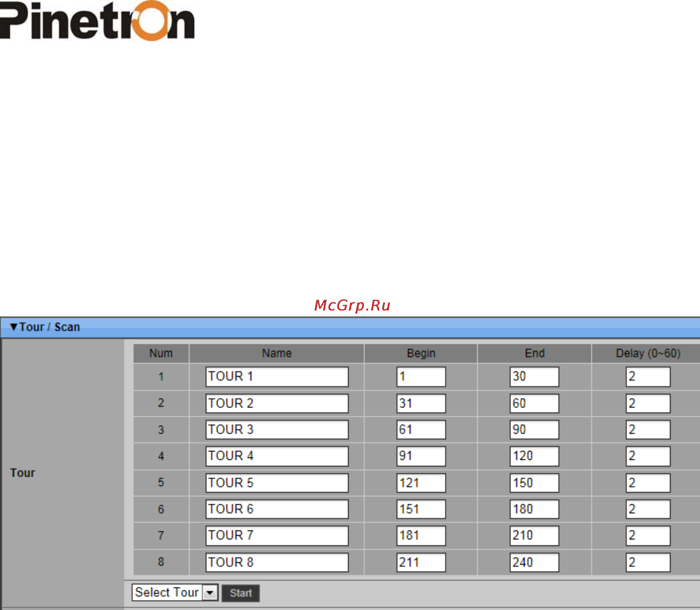Click End field with value 120

[534, 456]
